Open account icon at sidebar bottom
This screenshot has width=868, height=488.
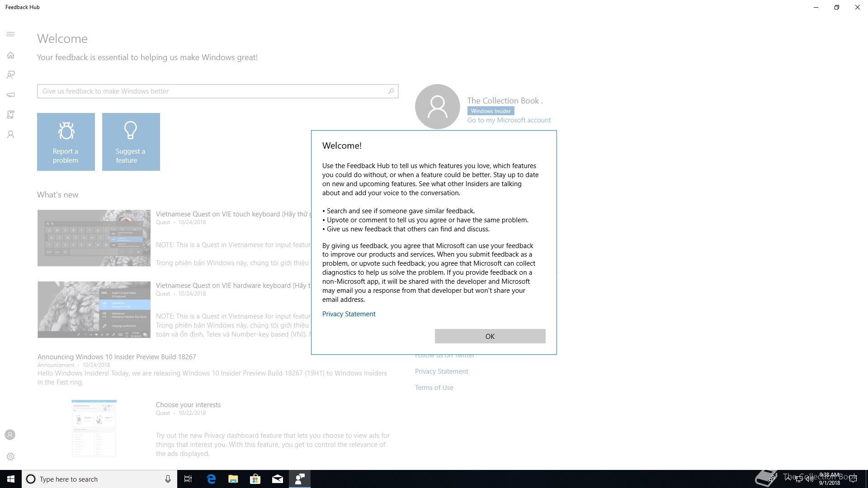click(10, 435)
